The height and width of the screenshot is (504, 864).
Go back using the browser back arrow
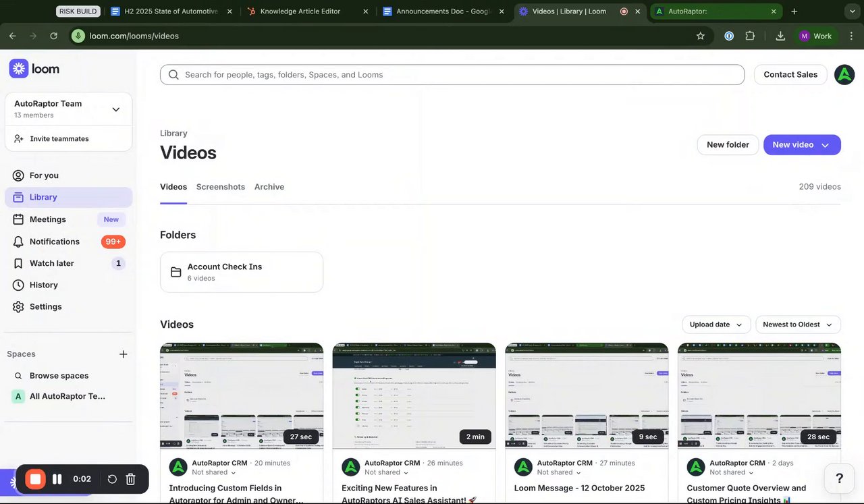coord(12,36)
